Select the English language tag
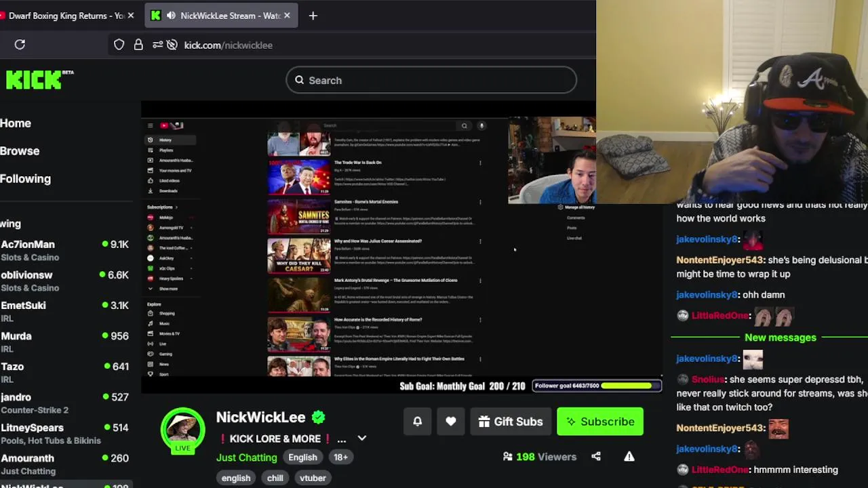Screen dimensions: 868x488 (x=302, y=457)
